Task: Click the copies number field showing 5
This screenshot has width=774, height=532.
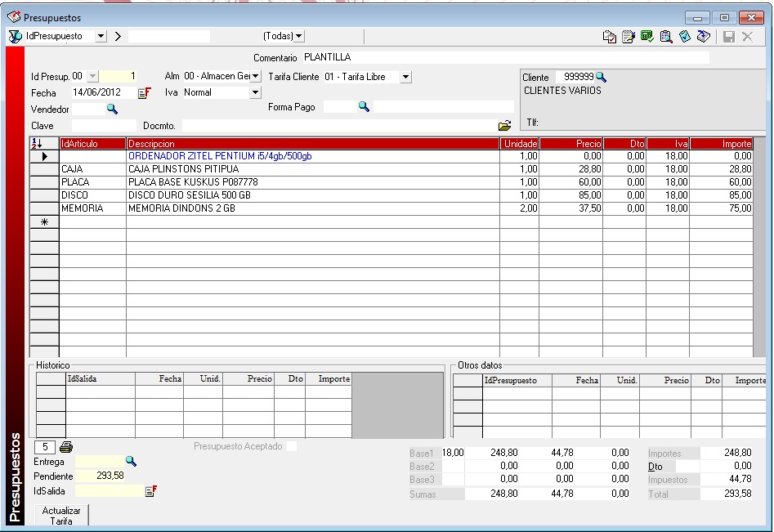Action: [45, 447]
